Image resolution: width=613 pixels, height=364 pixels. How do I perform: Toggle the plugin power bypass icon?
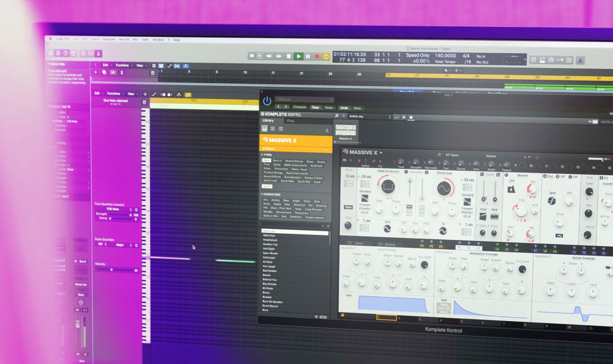click(267, 101)
